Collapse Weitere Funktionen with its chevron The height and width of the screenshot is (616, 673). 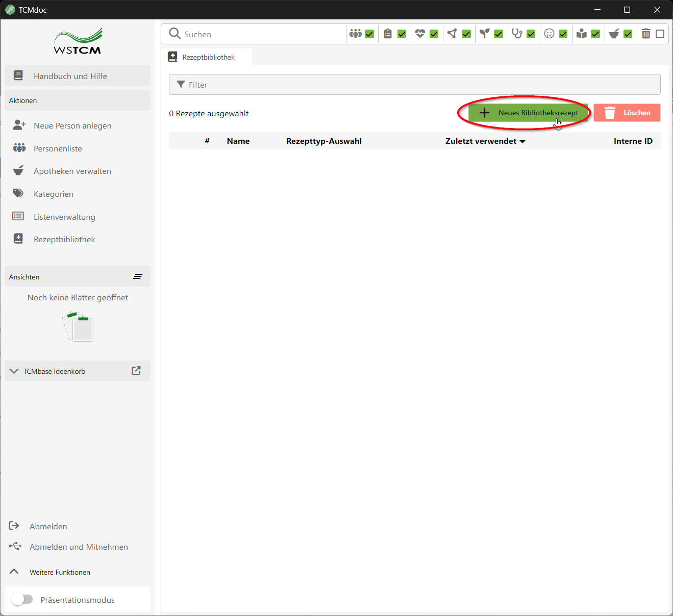[14, 572]
